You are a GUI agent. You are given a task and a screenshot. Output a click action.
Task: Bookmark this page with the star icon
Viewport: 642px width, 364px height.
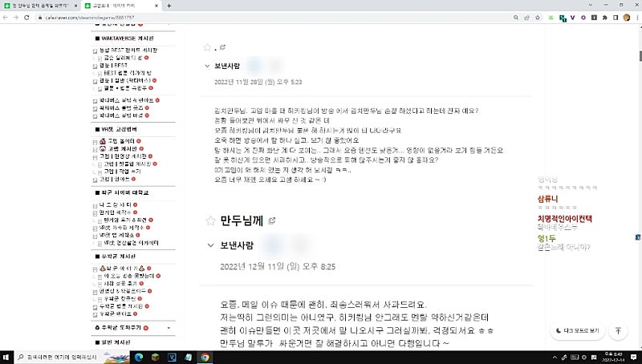point(538,18)
